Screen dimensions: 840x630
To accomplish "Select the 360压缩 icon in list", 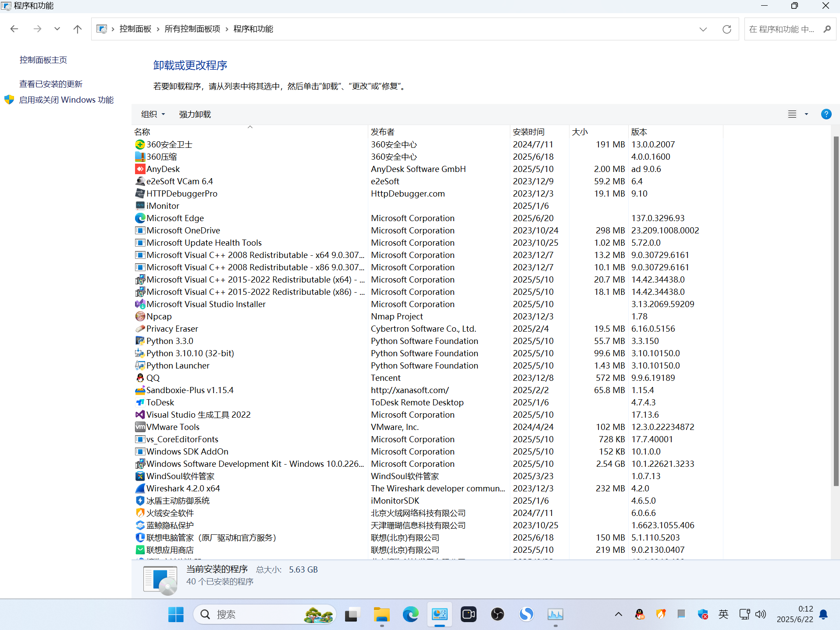I will point(140,157).
